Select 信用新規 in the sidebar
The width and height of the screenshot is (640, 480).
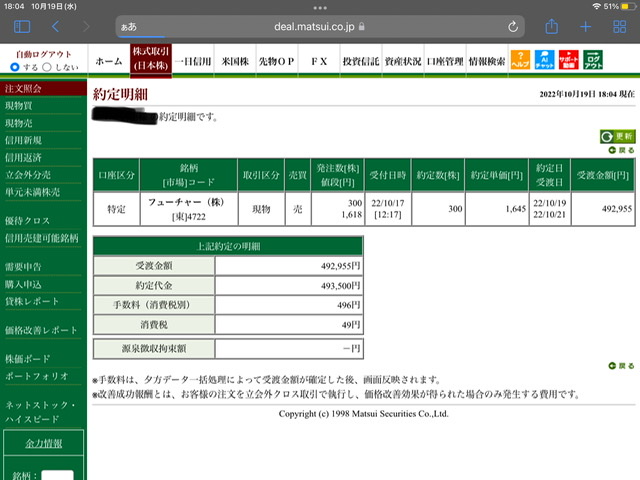23,140
